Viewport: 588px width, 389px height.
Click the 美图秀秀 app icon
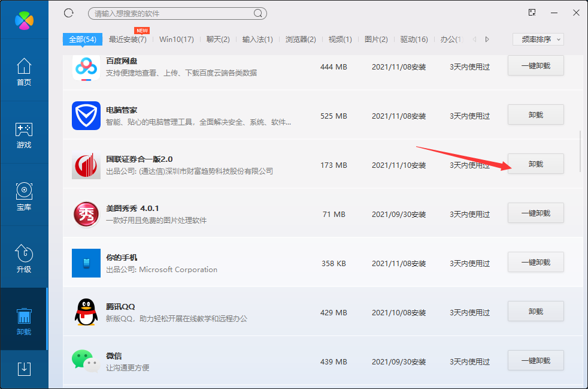86,214
